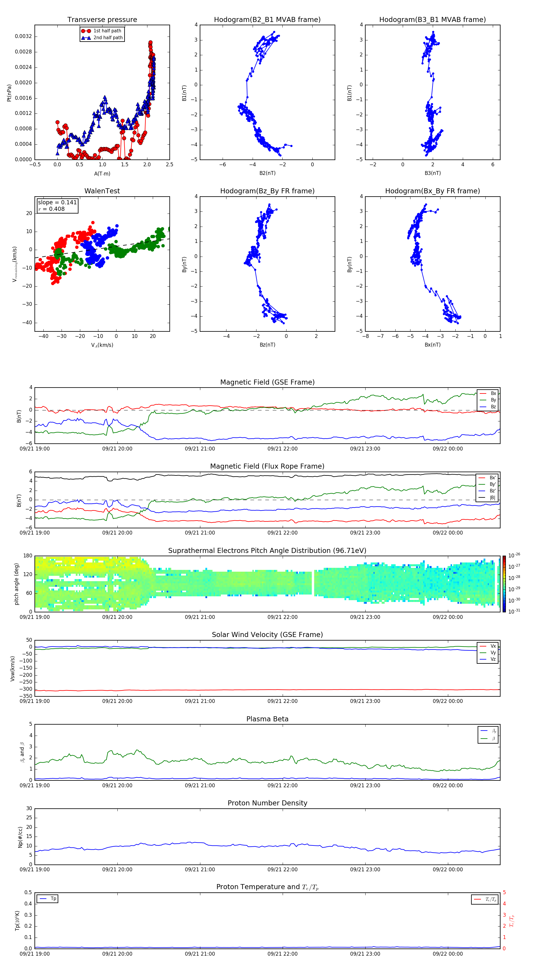Click the Bz legend entry in GSE plot
Viewport: 535px width, 980px height.
[488, 407]
